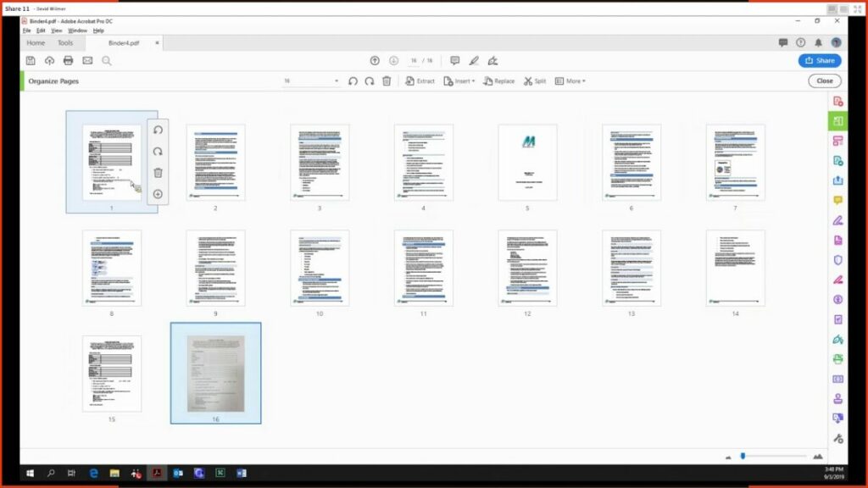The width and height of the screenshot is (868, 488).
Task: Open the Print dialog from the toolbar
Action: 68,60
